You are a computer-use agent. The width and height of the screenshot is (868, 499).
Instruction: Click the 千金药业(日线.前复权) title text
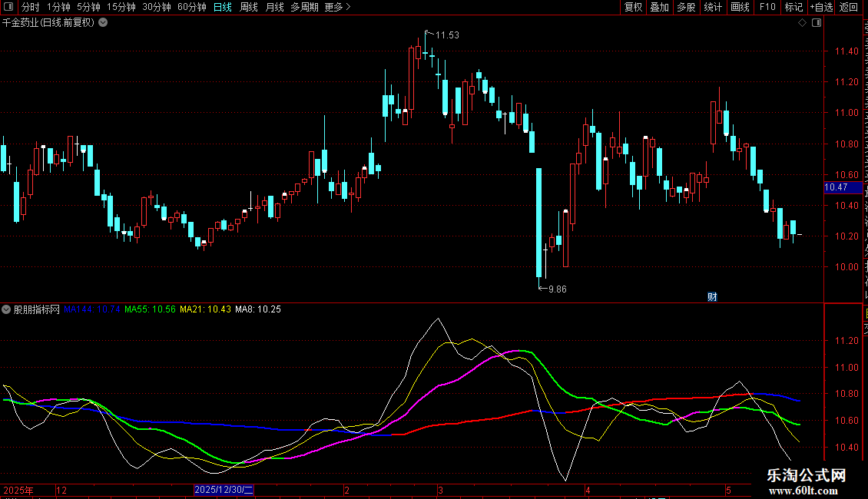[48, 23]
